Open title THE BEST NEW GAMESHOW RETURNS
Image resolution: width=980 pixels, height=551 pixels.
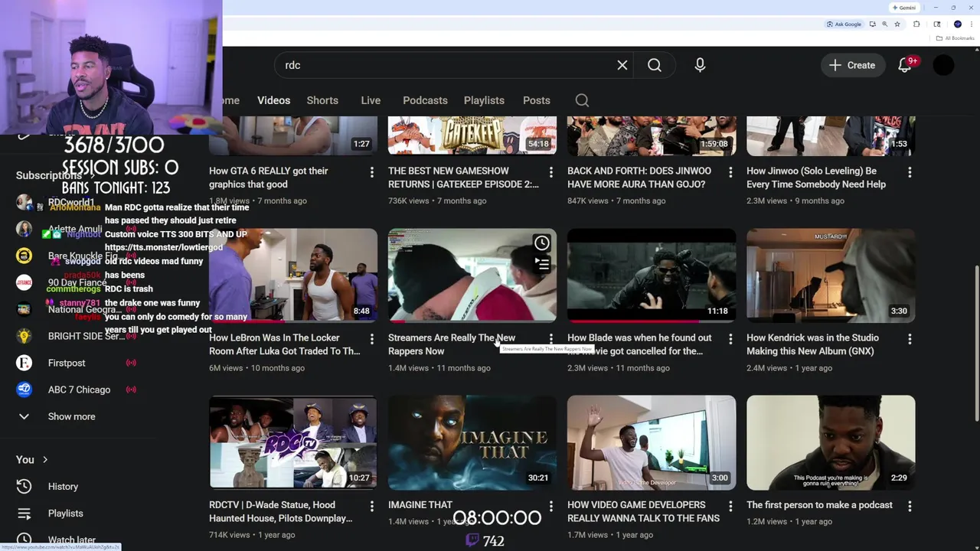click(464, 178)
